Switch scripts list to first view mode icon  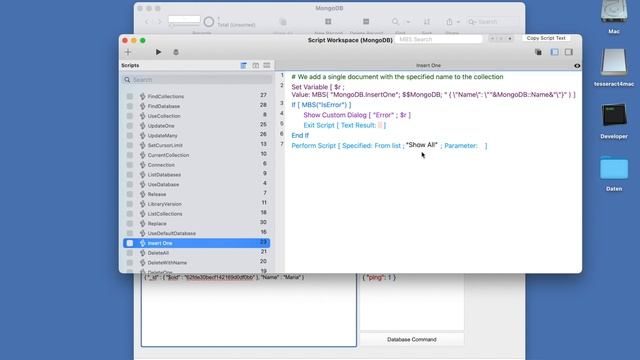(x=244, y=65)
